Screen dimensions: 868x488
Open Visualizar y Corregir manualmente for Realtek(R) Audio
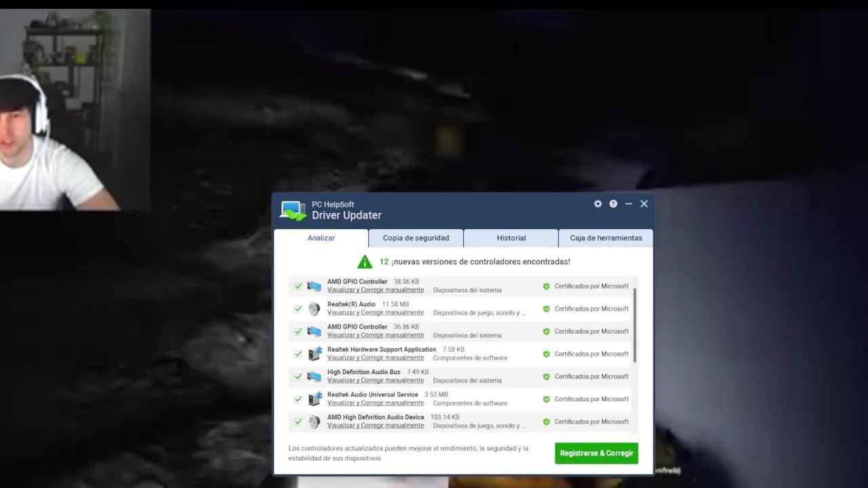point(376,312)
